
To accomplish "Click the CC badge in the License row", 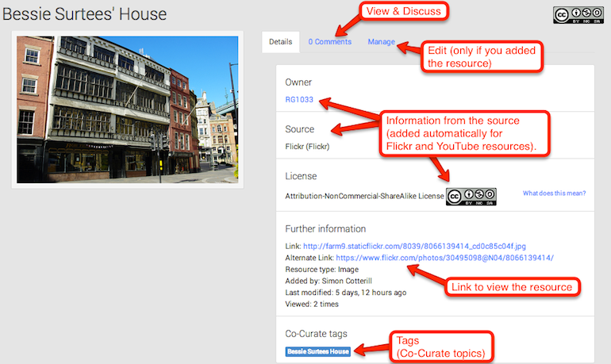I will 471,196.
